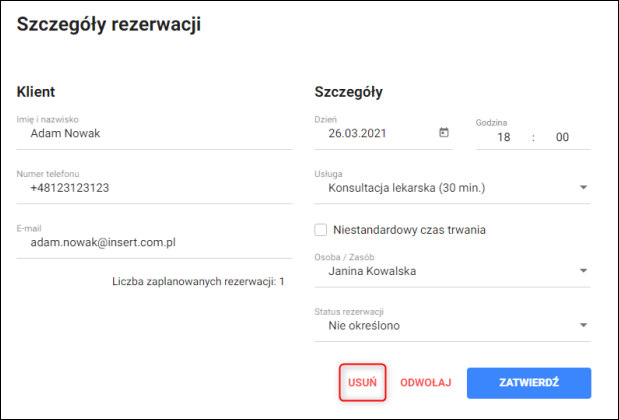The height and width of the screenshot is (420, 619).
Task: Click the Status rezerwacji dropdown arrow
Action: pos(583,325)
